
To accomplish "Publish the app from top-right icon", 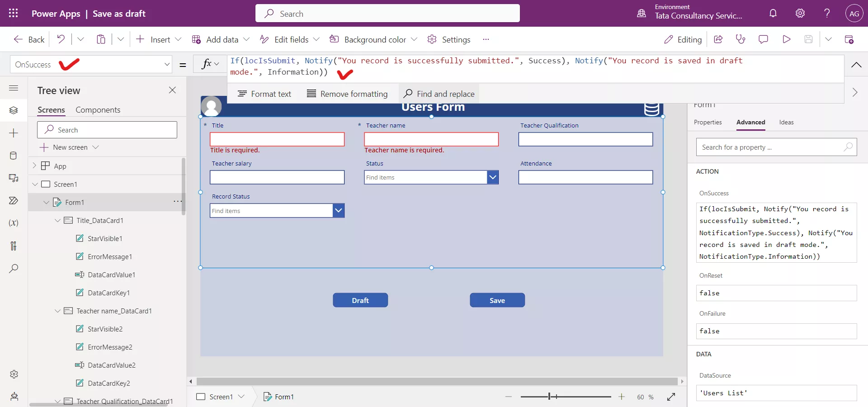I will 849,39.
